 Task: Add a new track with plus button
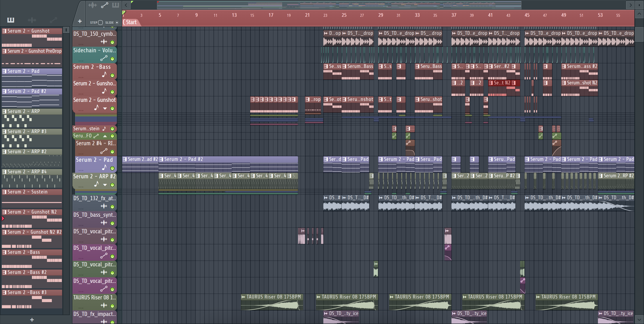80,21
